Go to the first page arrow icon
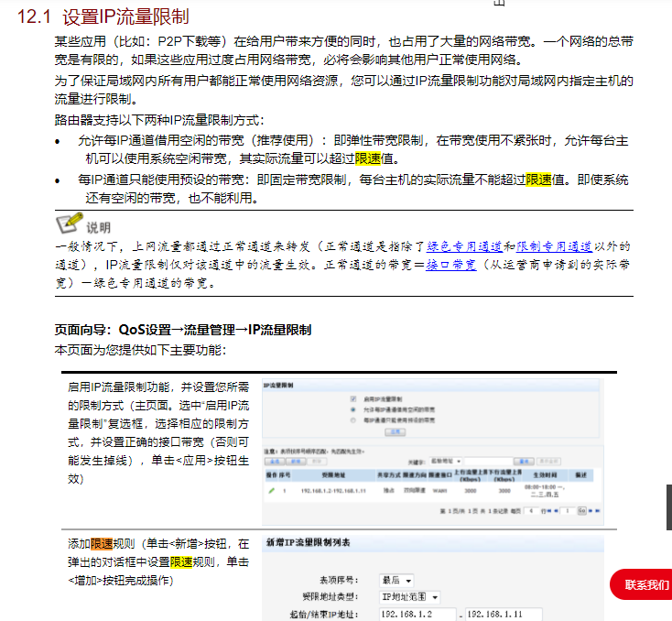672x621 pixels. (x=548, y=511)
